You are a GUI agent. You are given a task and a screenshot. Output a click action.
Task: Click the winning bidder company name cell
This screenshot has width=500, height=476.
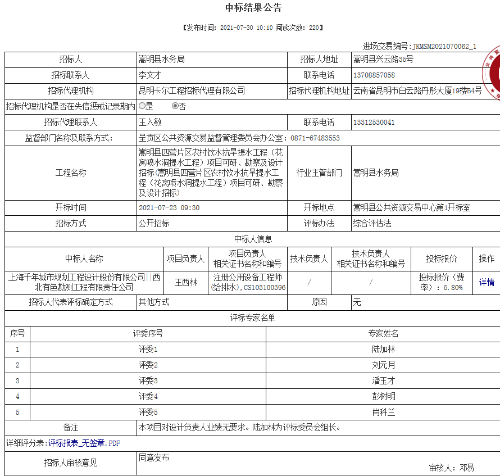pyautogui.click(x=84, y=282)
